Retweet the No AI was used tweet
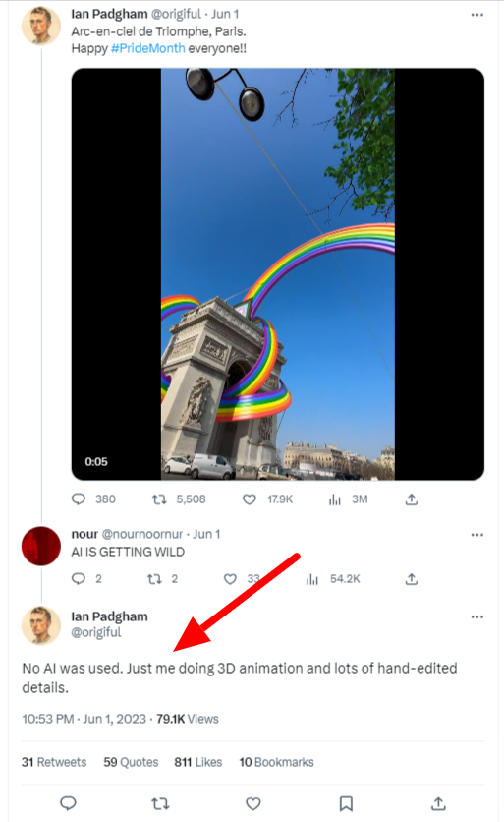The image size is (504, 822). point(160,803)
